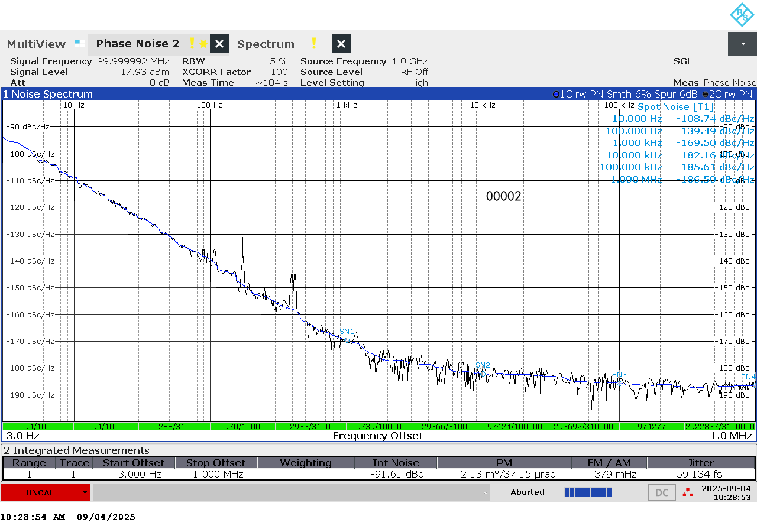Click the 1Clrw PN Smth trace indicator
The width and height of the screenshot is (757, 532).
pyautogui.click(x=625, y=94)
